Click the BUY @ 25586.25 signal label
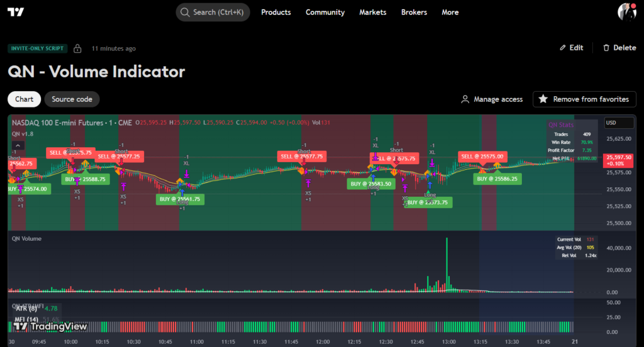 click(x=497, y=179)
